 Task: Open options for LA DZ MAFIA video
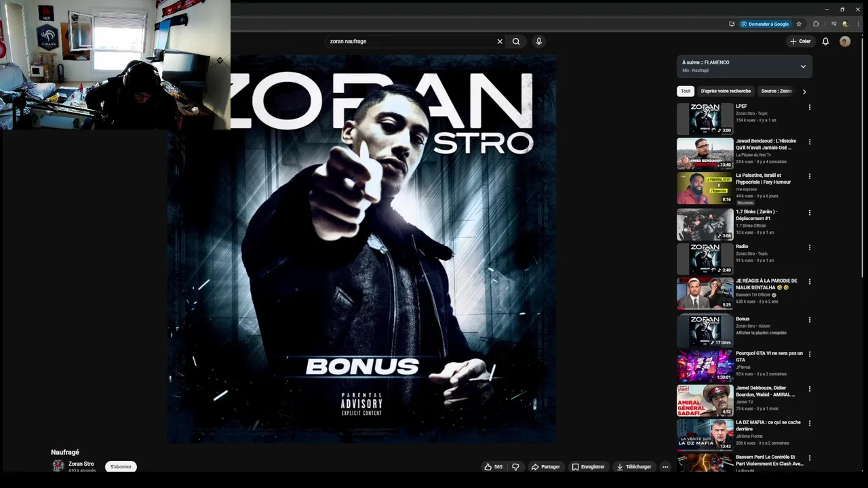(809, 424)
